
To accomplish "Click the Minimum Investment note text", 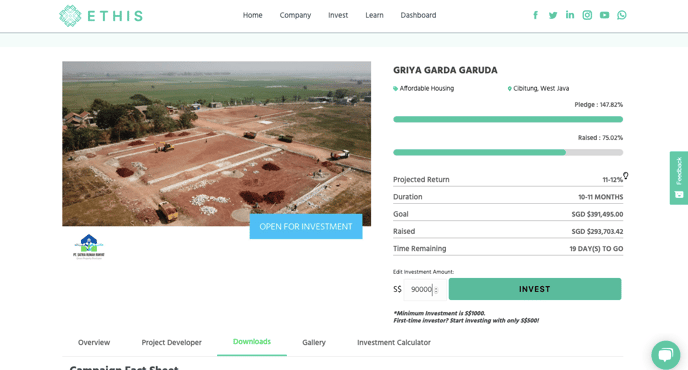I will tap(439, 313).
